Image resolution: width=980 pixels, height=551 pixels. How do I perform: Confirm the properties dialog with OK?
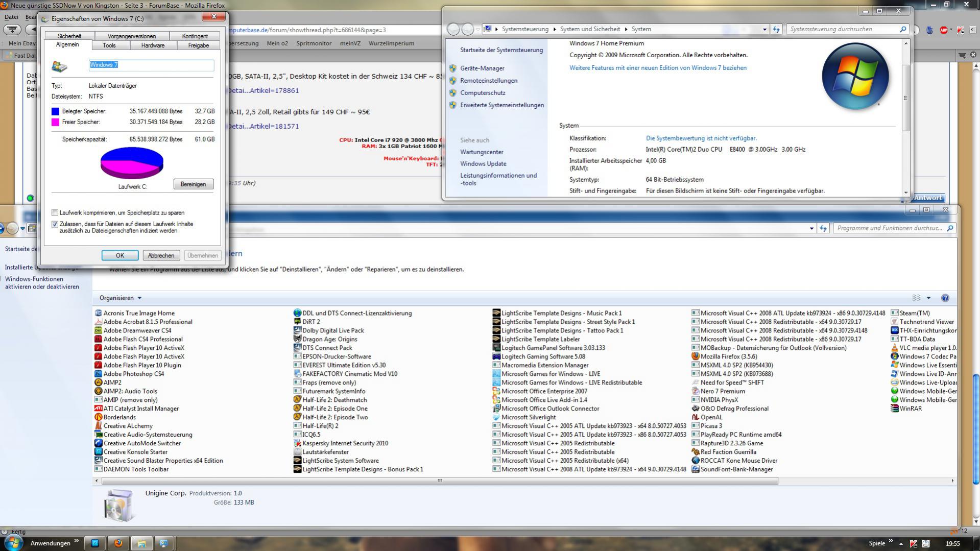(x=120, y=255)
